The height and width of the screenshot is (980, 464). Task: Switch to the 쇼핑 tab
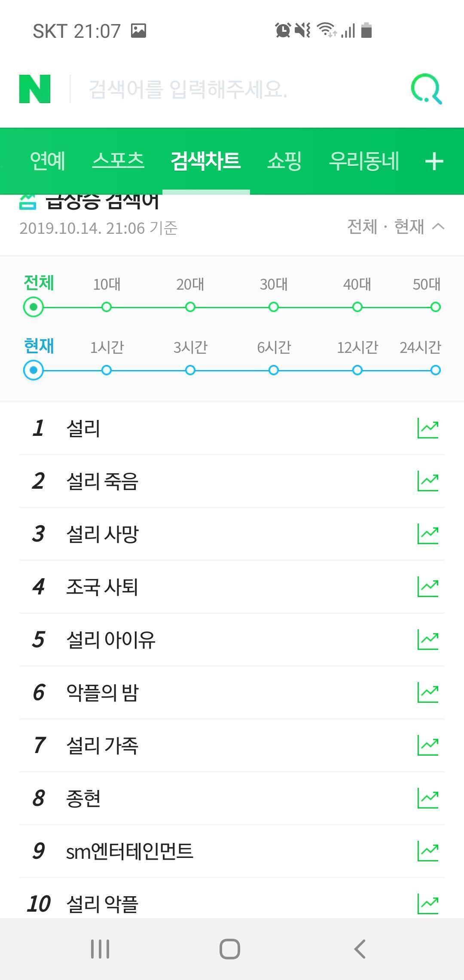(x=284, y=161)
